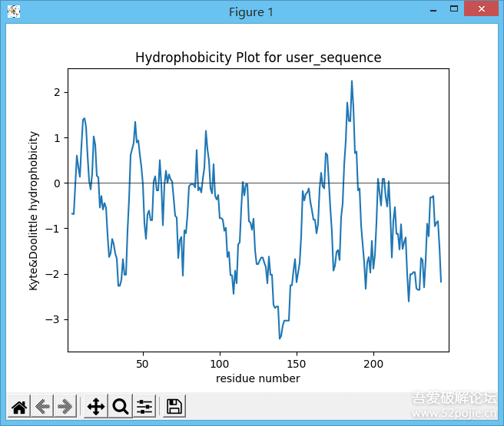Viewport: 504px width, 426px height.
Task: Go forward to the next view
Action: point(65,406)
